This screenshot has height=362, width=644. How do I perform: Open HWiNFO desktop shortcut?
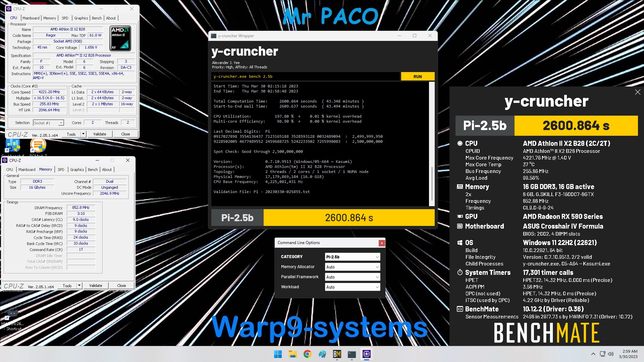(13, 318)
